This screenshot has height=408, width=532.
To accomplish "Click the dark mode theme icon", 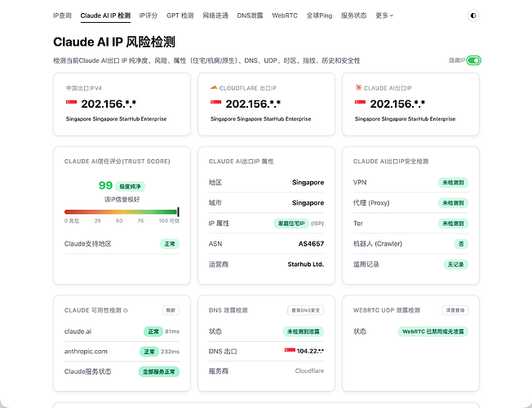I will point(473,16).
